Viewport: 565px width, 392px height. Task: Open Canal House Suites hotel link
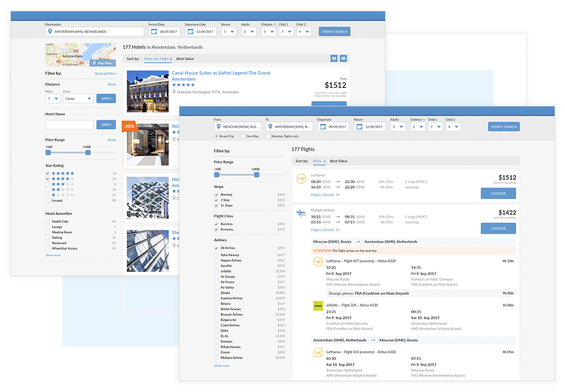coord(221,76)
